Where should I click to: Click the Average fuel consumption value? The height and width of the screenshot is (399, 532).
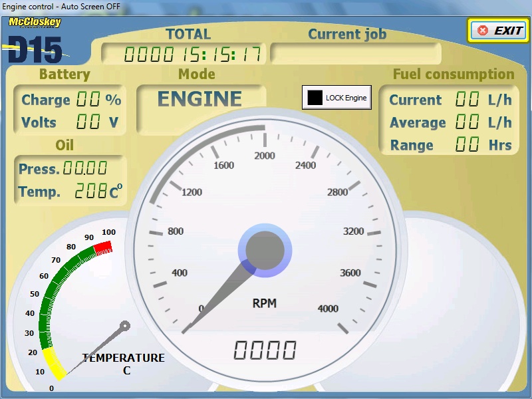467,122
